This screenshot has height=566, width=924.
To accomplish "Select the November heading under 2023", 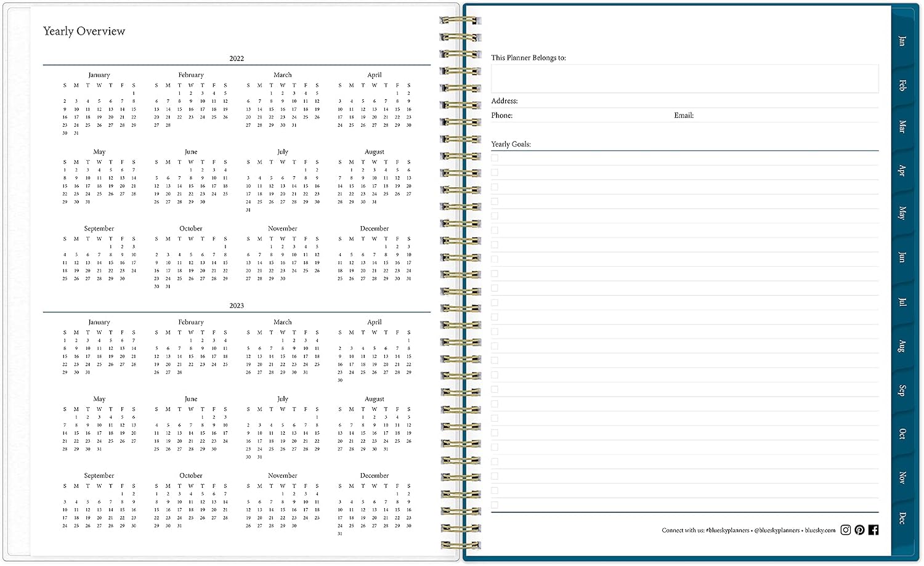I will tap(283, 475).
